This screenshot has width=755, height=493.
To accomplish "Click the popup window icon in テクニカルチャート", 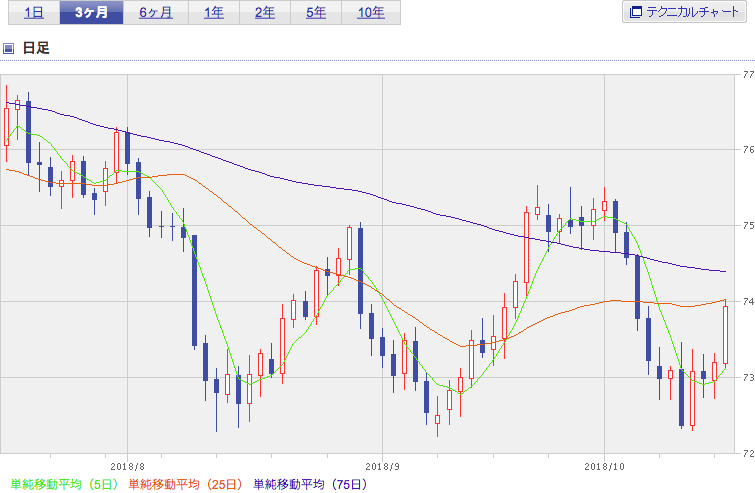I will 636,12.
